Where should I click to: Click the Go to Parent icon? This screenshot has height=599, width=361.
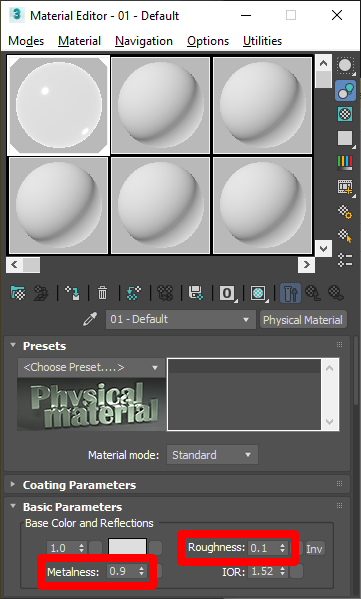point(313,293)
